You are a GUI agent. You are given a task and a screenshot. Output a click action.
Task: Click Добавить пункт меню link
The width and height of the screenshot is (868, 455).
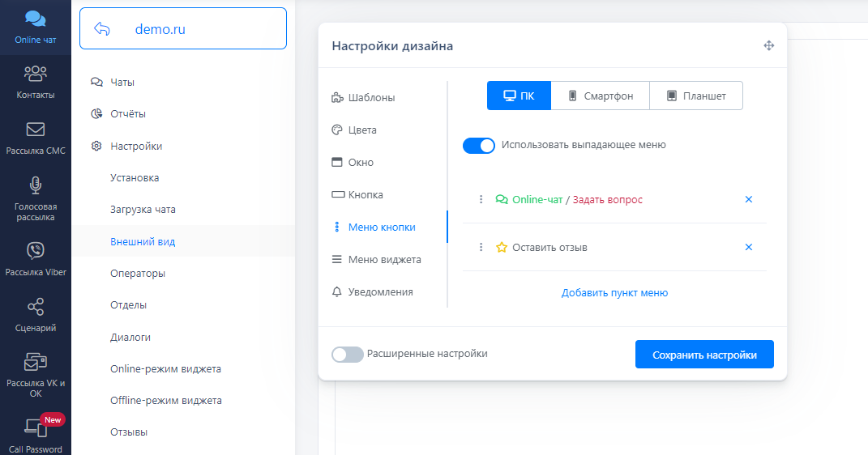614,293
